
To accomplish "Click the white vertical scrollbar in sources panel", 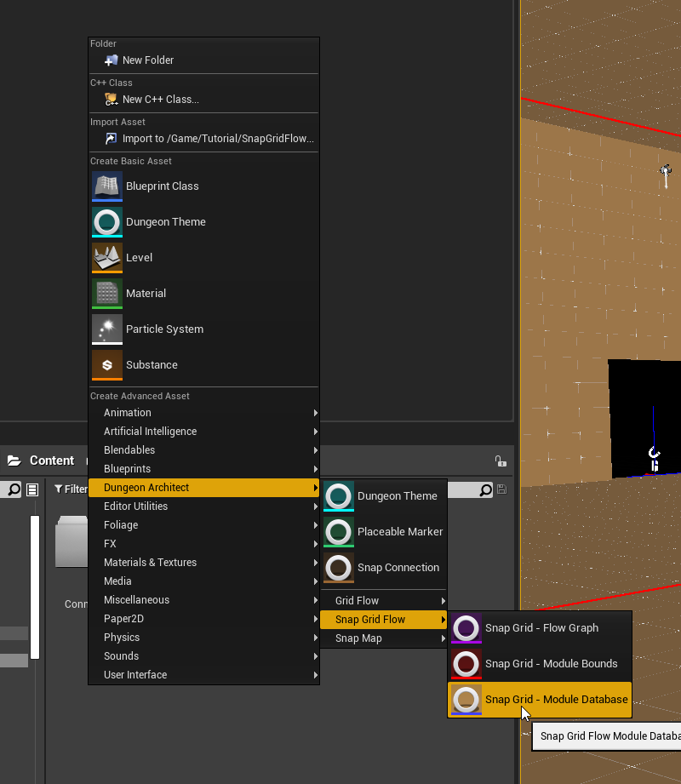I will click(35, 587).
